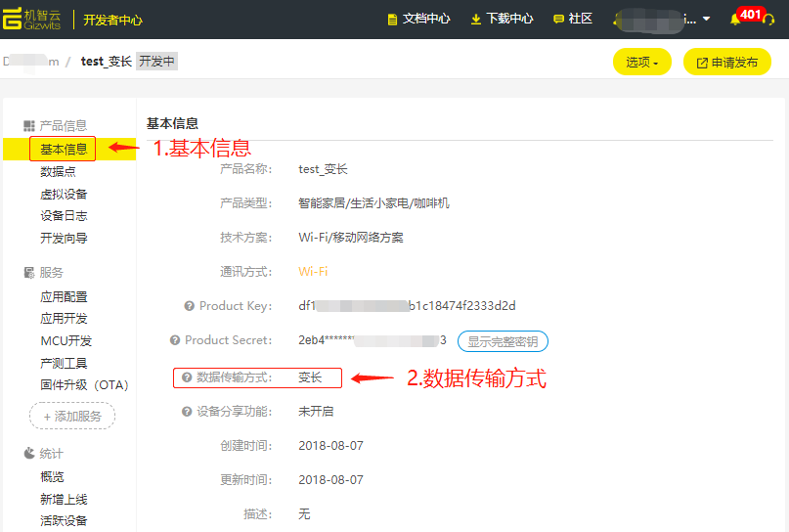Open 下载中心 in top navigation
The width and height of the screenshot is (789, 532).
click(502, 19)
